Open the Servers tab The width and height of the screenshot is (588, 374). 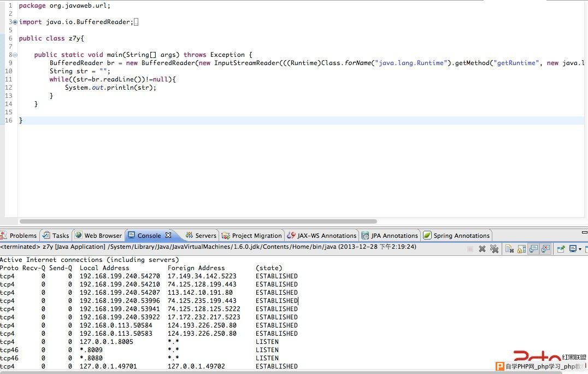coord(202,236)
